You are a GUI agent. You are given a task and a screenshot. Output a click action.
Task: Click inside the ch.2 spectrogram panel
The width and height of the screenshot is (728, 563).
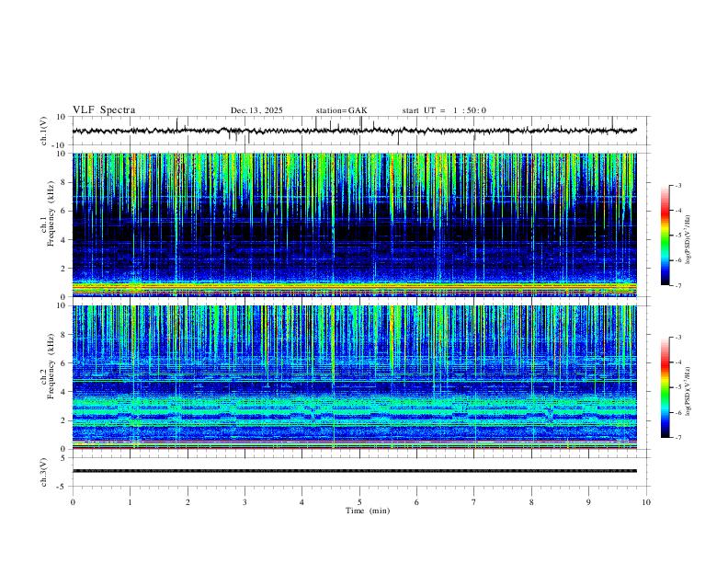(x=354, y=377)
